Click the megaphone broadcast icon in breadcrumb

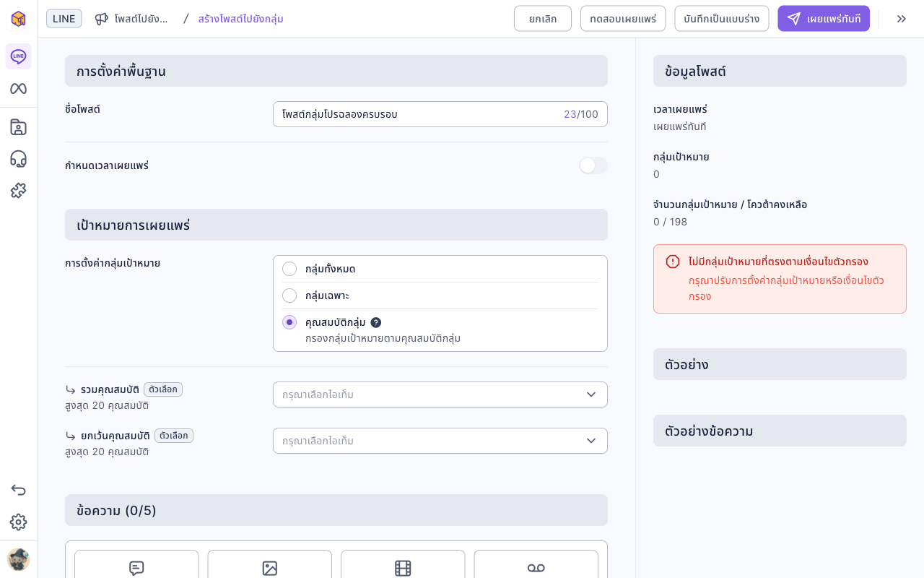[x=102, y=19]
